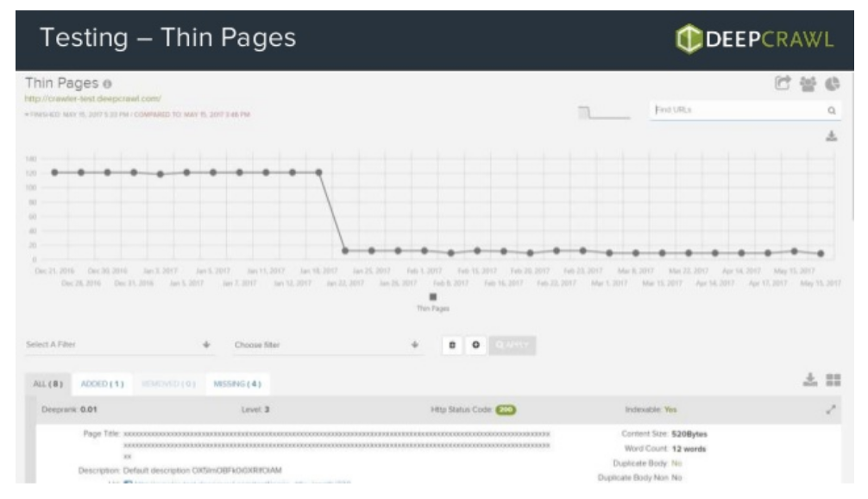
Task: Click the Word Count 12 words value
Action: pyautogui.click(x=689, y=449)
